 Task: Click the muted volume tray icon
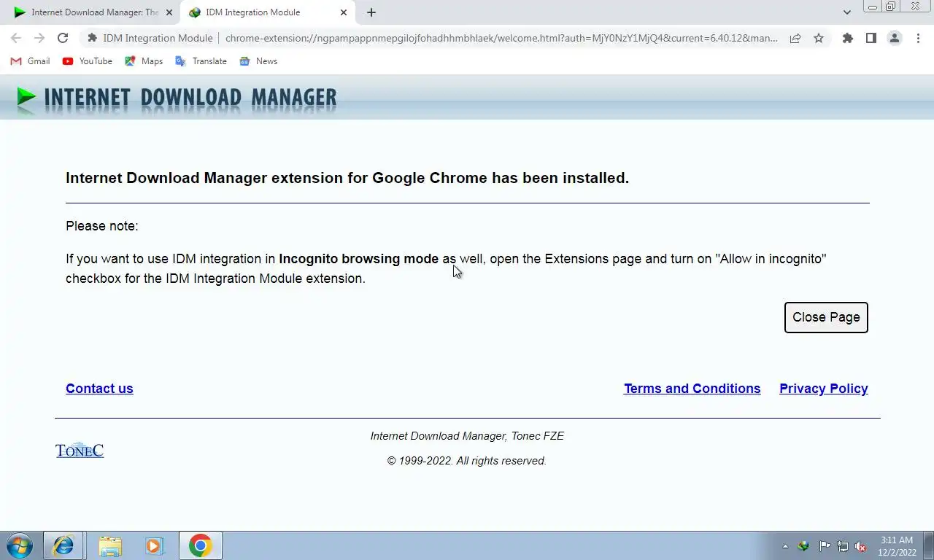[x=861, y=546]
